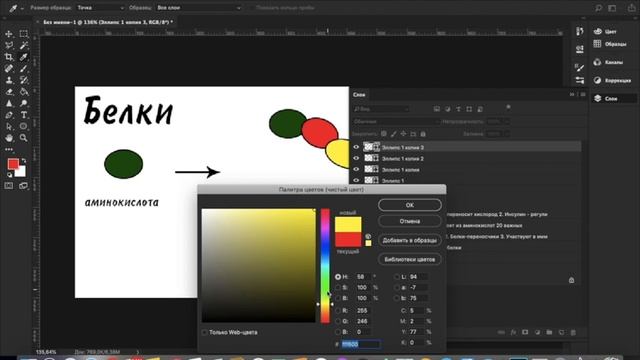640x360 pixels.
Task: Select the Brush tool
Action: pos(24,69)
